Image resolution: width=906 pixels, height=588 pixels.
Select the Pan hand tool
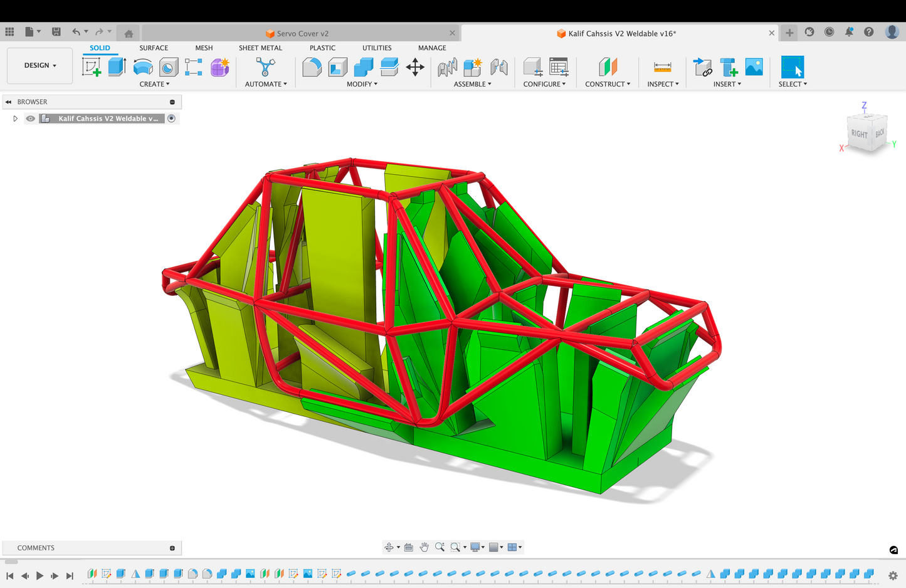click(424, 547)
